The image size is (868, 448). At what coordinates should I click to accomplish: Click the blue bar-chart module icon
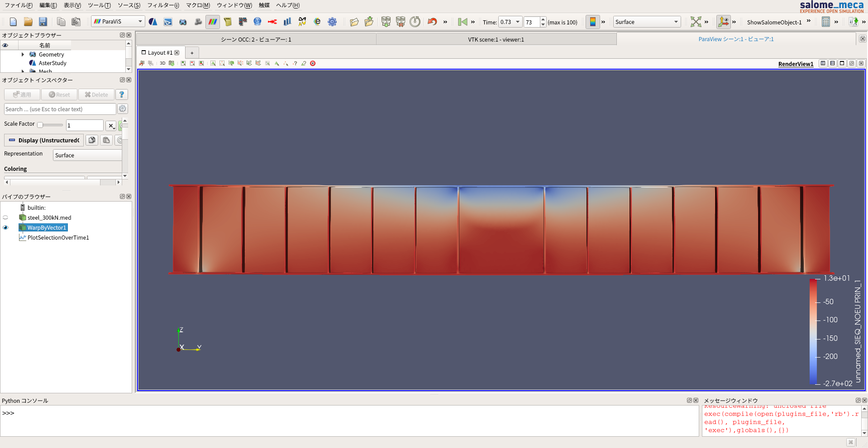pyautogui.click(x=287, y=22)
